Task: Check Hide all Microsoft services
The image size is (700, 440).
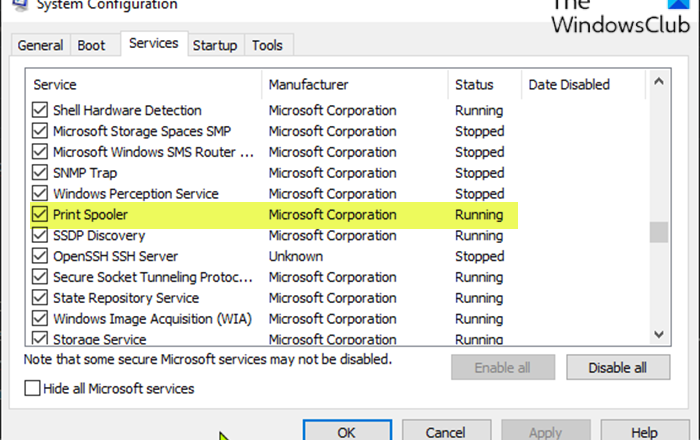Action: coord(33,388)
